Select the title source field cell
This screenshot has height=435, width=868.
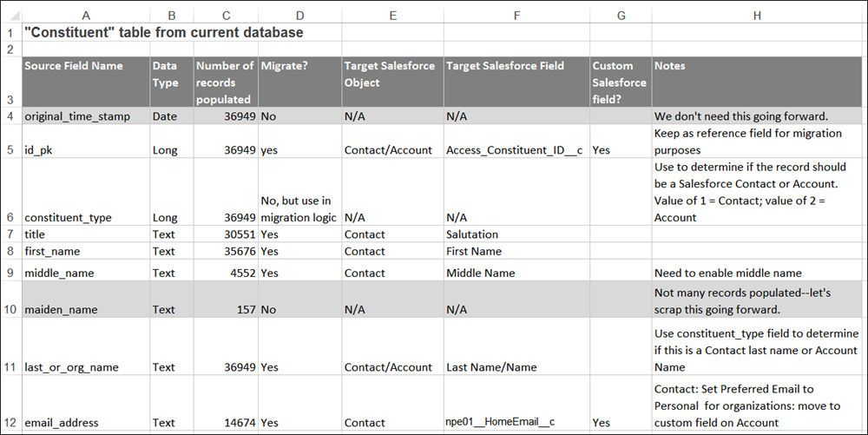point(86,234)
